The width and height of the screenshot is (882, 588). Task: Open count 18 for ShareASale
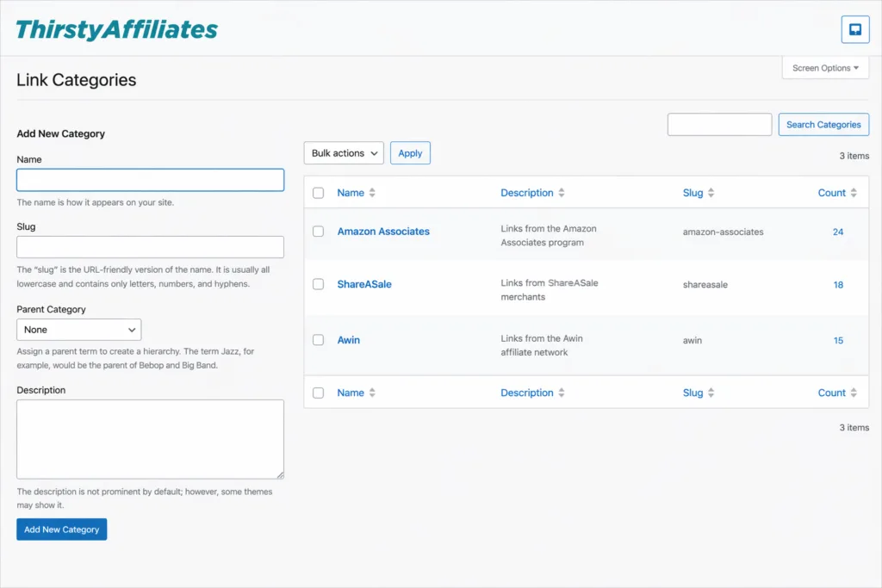(838, 285)
